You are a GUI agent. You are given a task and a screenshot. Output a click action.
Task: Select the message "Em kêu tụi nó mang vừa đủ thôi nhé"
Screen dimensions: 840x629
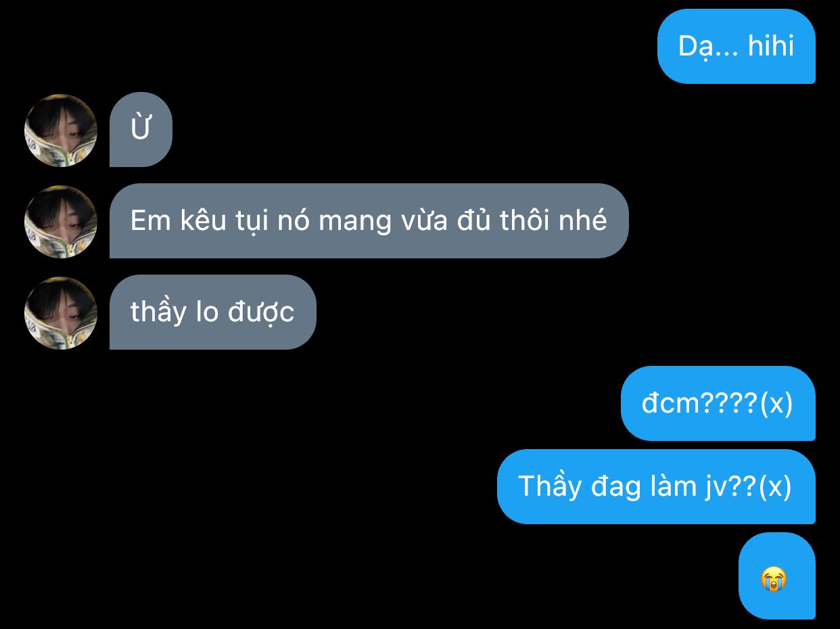pyautogui.click(x=369, y=220)
